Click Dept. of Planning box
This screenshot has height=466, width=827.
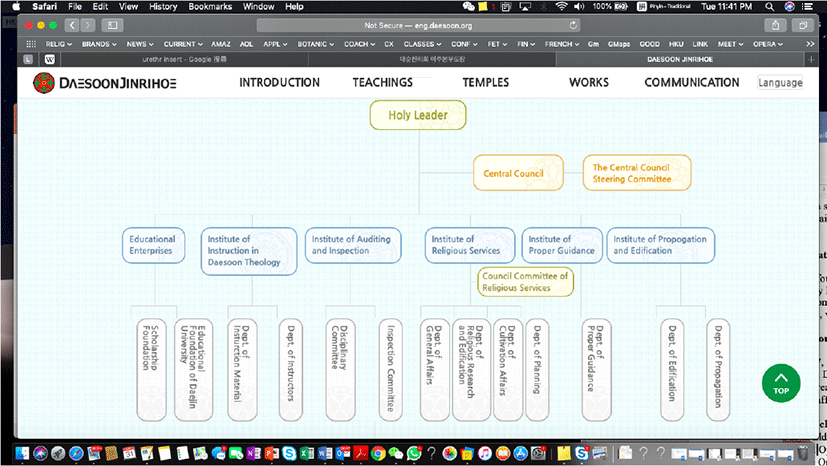click(537, 369)
